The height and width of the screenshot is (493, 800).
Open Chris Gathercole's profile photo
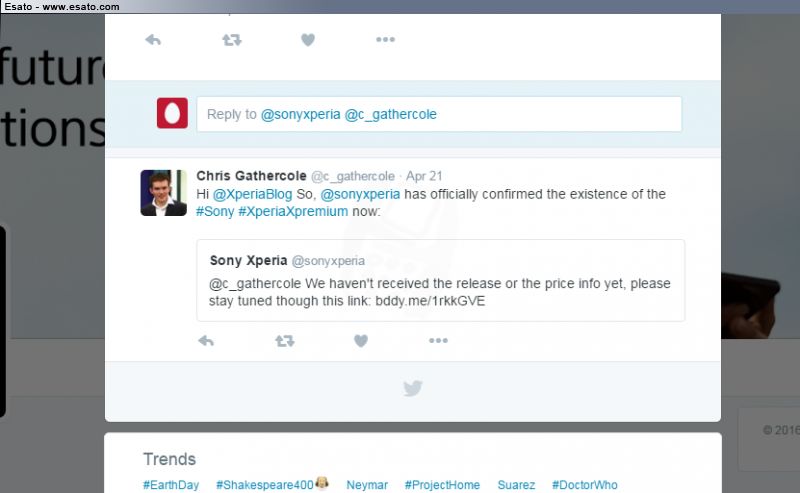pos(164,193)
